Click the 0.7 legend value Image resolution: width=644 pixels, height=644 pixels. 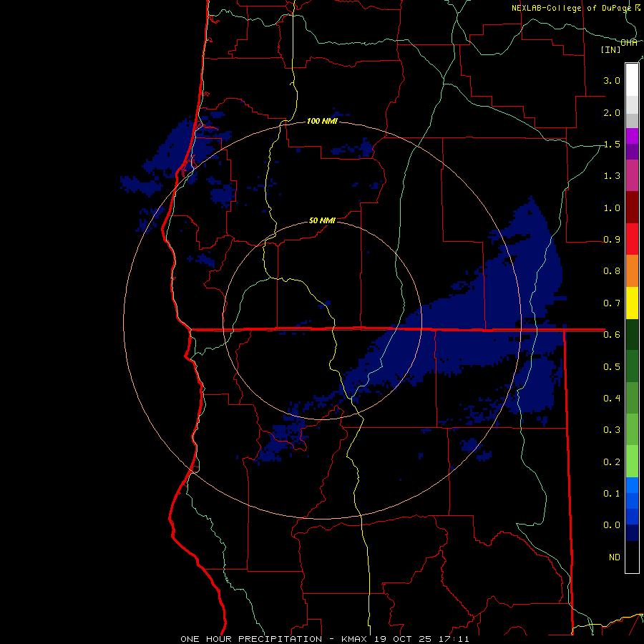[x=612, y=303]
